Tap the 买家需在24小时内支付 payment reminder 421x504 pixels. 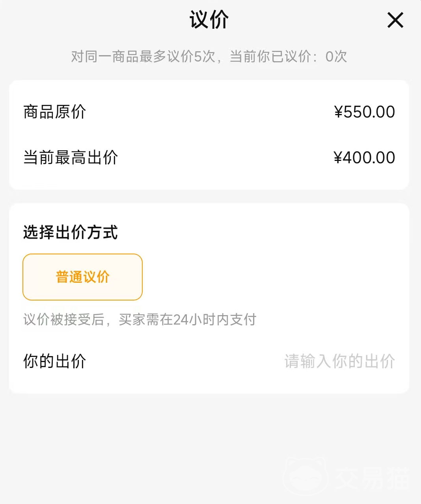(188, 319)
